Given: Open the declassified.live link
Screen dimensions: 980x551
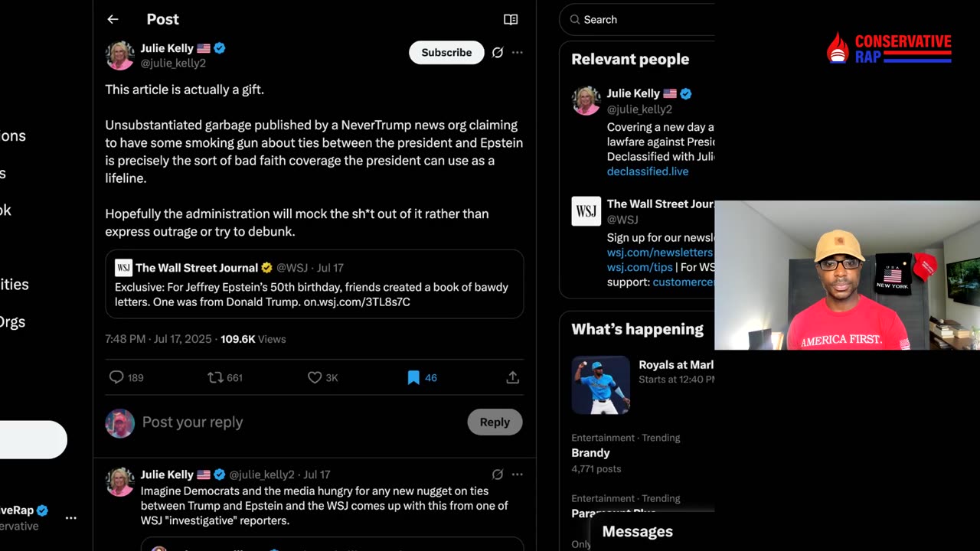Looking at the screenshot, I should tap(648, 171).
